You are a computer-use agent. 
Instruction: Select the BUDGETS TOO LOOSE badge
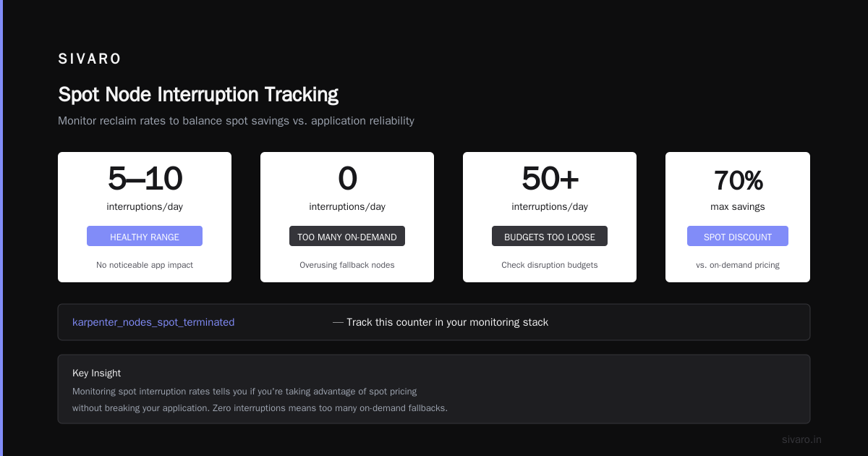[x=550, y=236]
